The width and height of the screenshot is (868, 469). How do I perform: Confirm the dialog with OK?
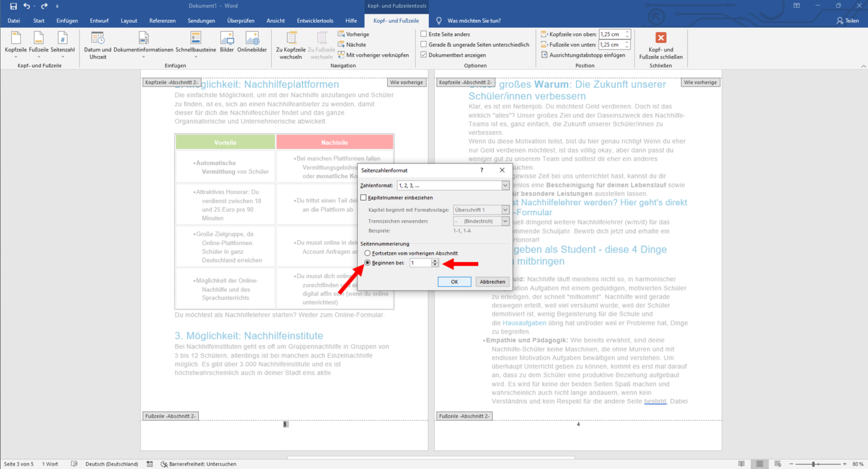coord(454,281)
